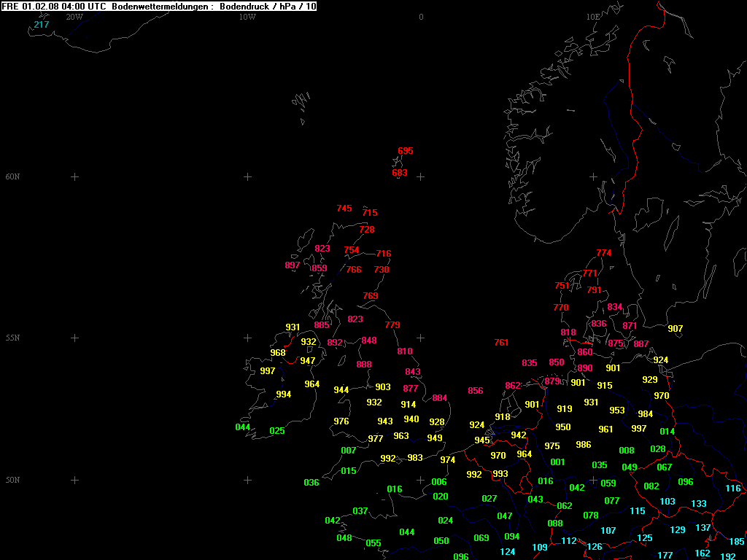
Task: Click the green 025 reading in southern Ireland
Action: 277,431
